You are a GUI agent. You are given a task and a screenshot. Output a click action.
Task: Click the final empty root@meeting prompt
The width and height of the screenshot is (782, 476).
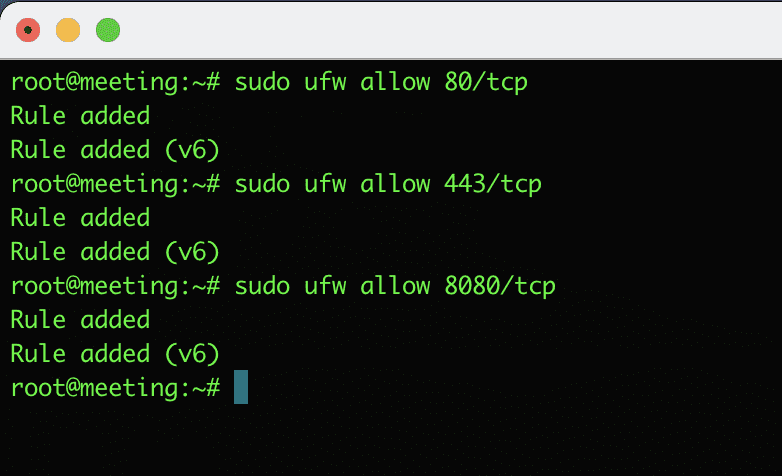tap(114, 388)
